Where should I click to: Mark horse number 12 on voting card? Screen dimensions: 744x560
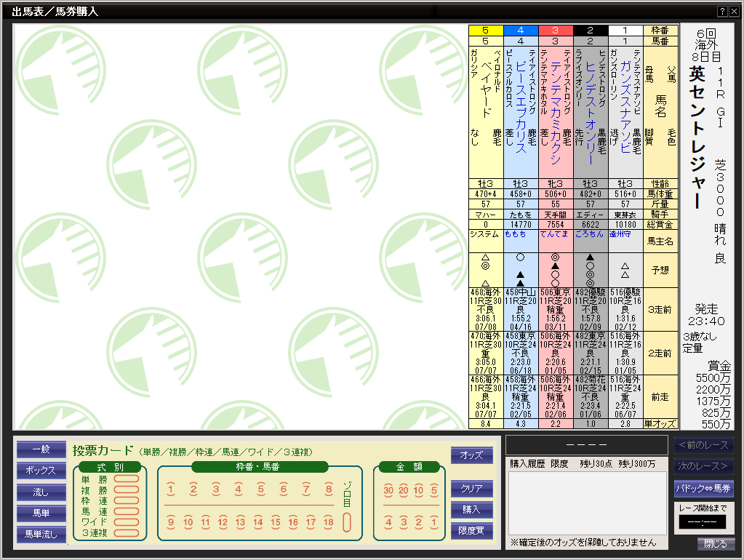click(x=223, y=522)
